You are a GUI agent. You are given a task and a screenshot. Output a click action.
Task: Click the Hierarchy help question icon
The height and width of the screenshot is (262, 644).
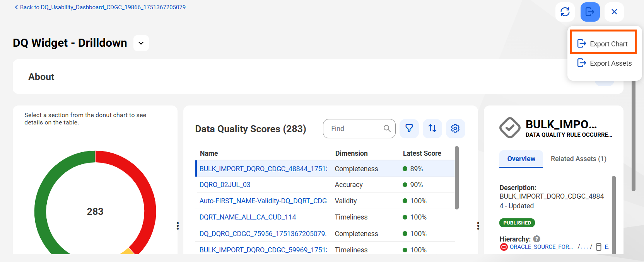pyautogui.click(x=536, y=239)
